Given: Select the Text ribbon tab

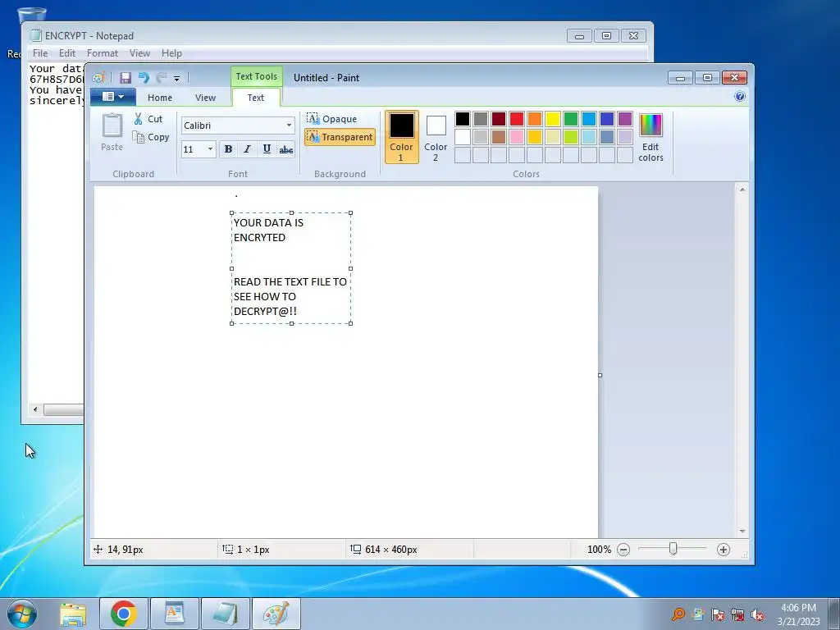Looking at the screenshot, I should point(256,98).
